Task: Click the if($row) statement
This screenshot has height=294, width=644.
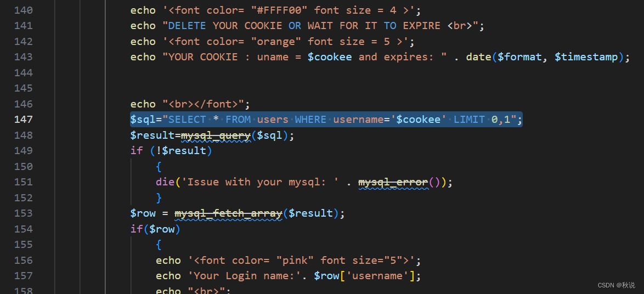Action: tap(155, 229)
